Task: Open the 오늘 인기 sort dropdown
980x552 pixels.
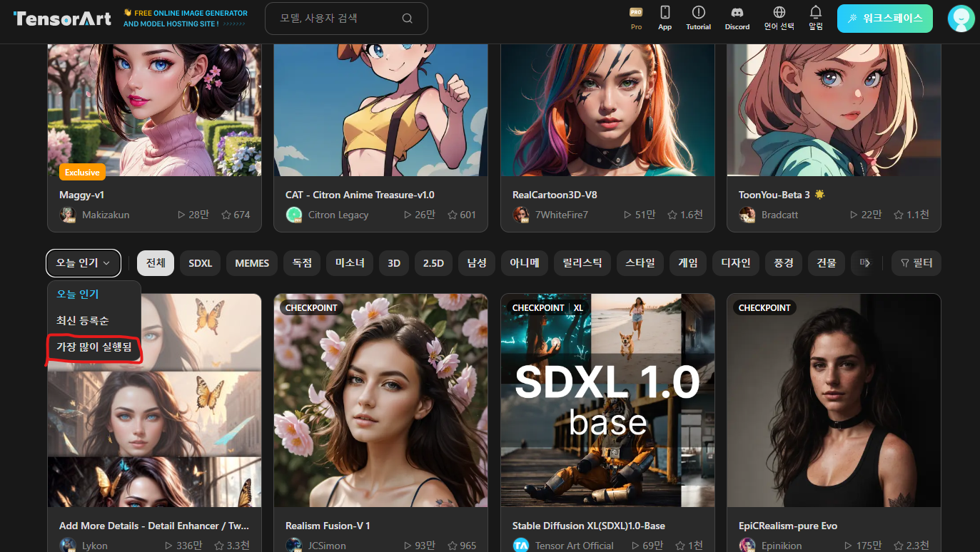Action: pyautogui.click(x=84, y=263)
